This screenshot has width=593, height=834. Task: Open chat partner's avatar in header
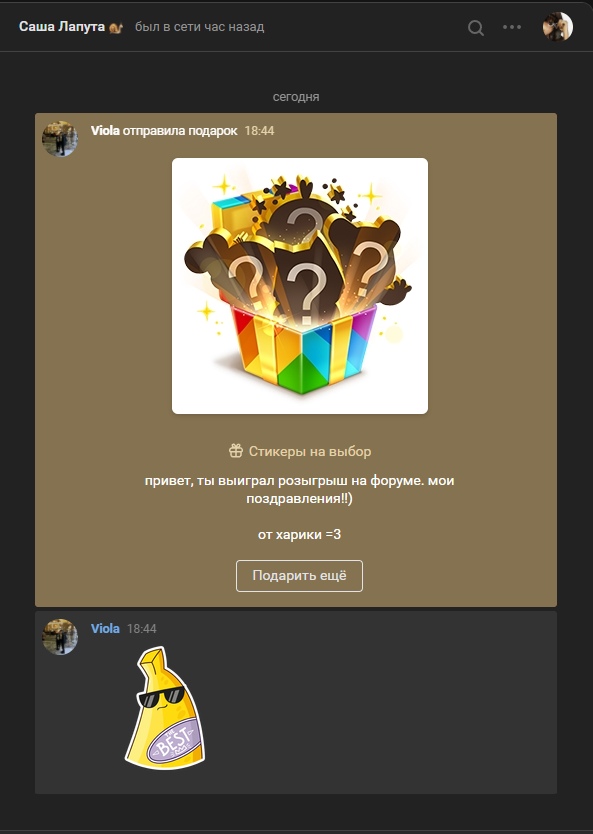pos(557,27)
